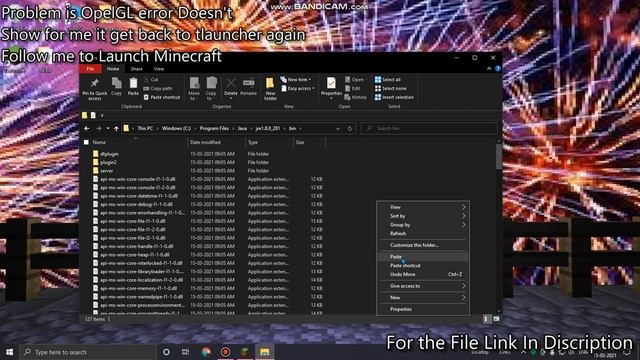Screen dimensions: 640x360
Task: Click Select none in ribbon
Action: pyautogui.click(x=391, y=88)
